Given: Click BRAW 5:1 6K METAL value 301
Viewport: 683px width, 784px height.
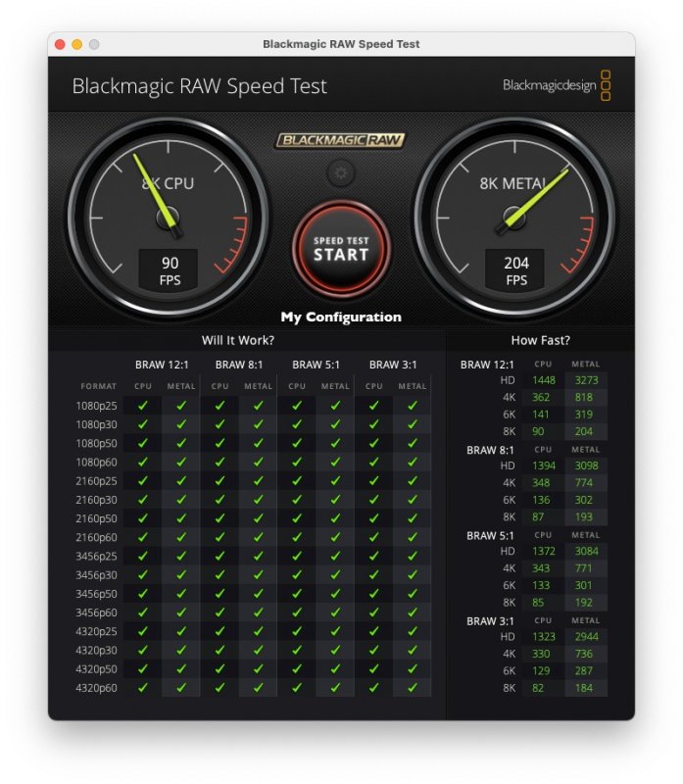Looking at the screenshot, I should [x=583, y=585].
